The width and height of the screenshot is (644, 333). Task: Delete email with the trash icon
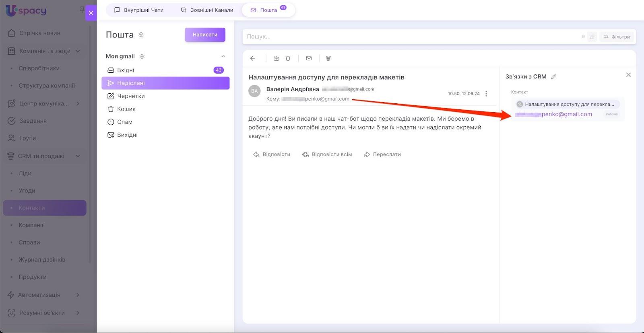[288, 58]
